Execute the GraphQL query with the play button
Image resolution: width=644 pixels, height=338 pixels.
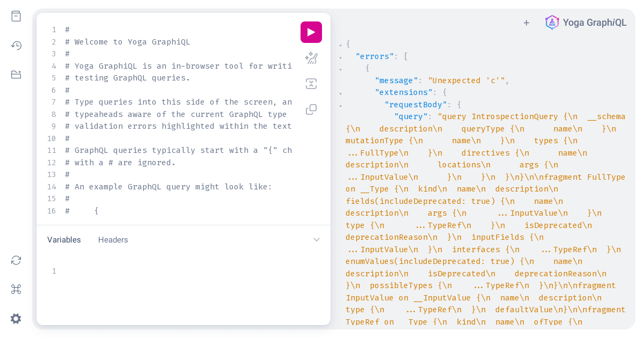click(311, 32)
